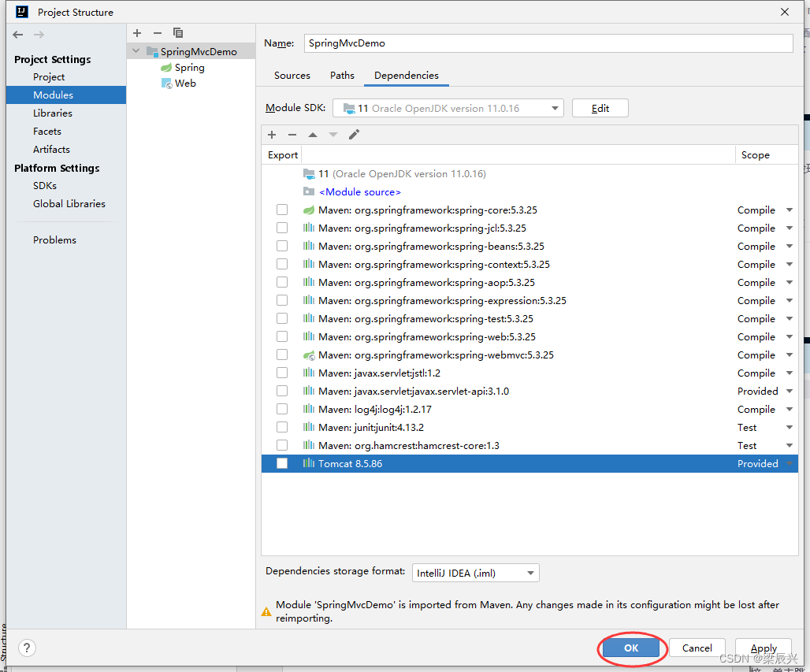The width and height of the screenshot is (810, 672).
Task: Select the Global Libraries item
Action: point(69,203)
